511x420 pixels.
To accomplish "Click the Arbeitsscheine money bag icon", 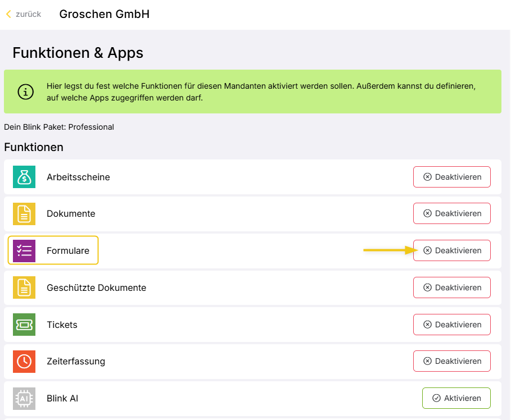I will (24, 177).
